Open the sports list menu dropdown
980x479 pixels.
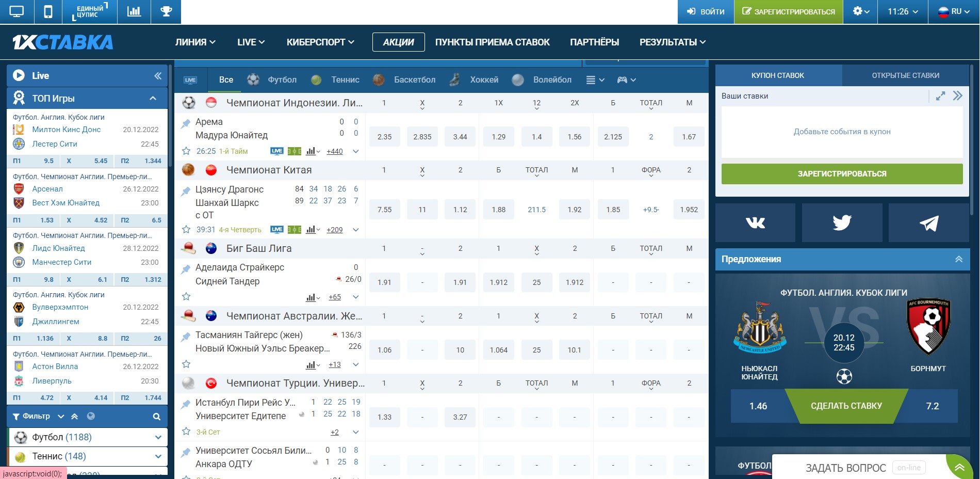(595, 80)
